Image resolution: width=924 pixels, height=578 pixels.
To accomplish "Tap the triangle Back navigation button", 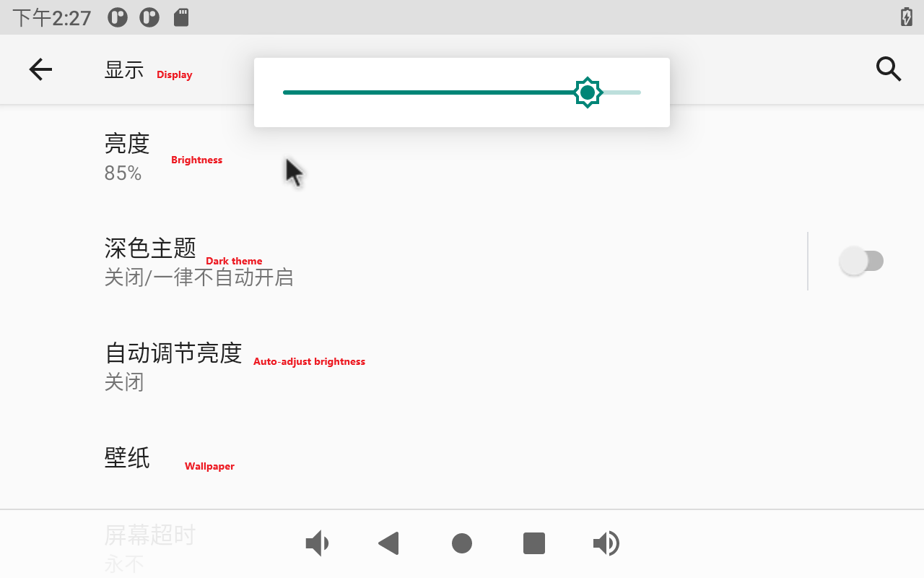I will click(x=389, y=543).
